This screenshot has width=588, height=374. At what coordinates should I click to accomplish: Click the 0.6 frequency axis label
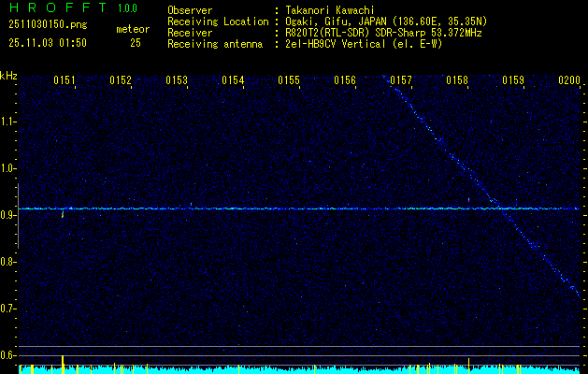point(7,355)
